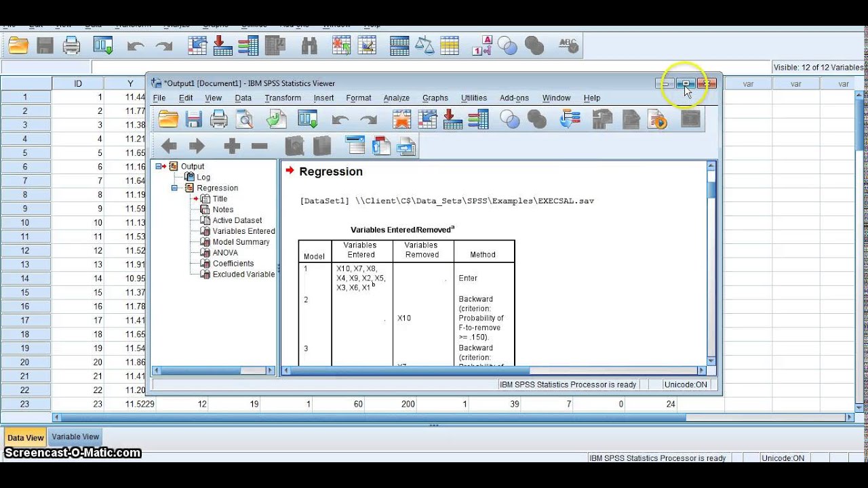Viewport: 868px width, 488px height.
Task: Select Cases icon in Data Editor toolbar
Action: (450, 45)
